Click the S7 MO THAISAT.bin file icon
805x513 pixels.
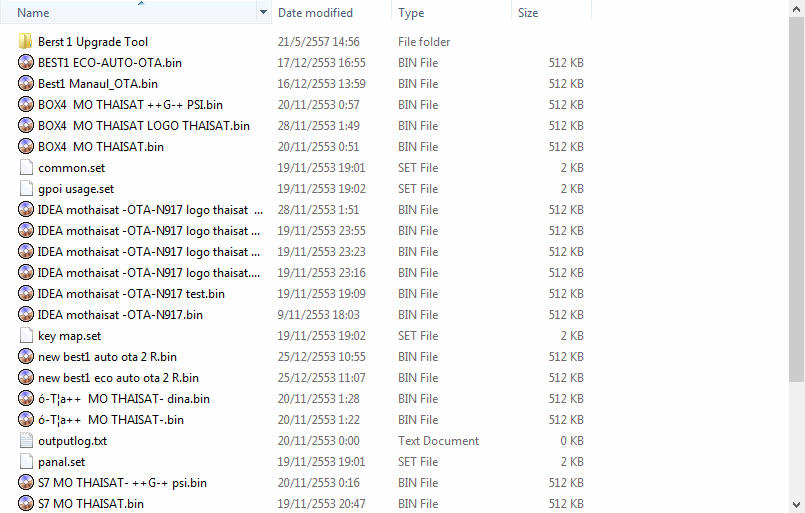click(x=26, y=504)
